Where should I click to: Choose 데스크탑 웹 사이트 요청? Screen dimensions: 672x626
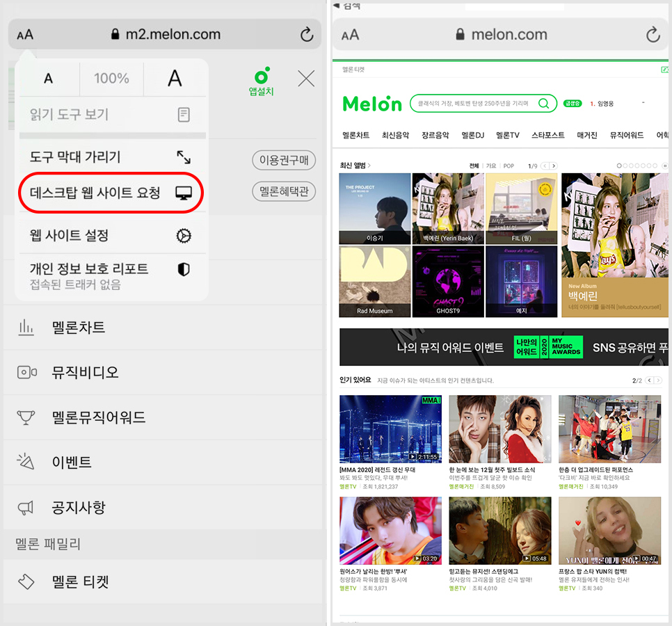111,193
